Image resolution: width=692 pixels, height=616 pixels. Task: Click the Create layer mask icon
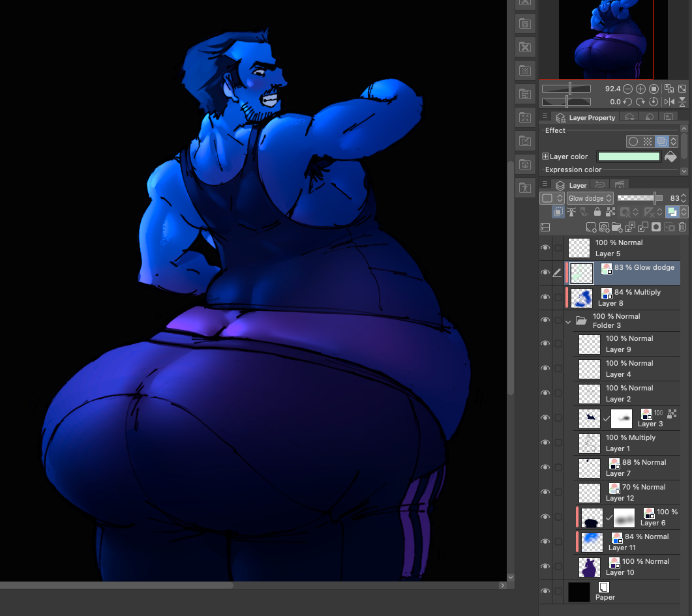[656, 227]
